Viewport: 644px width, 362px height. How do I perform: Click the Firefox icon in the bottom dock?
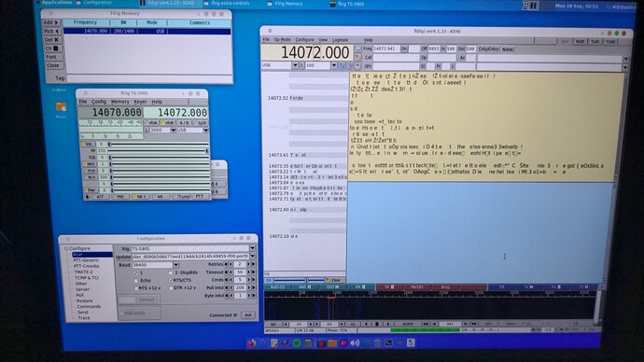pos(251,343)
